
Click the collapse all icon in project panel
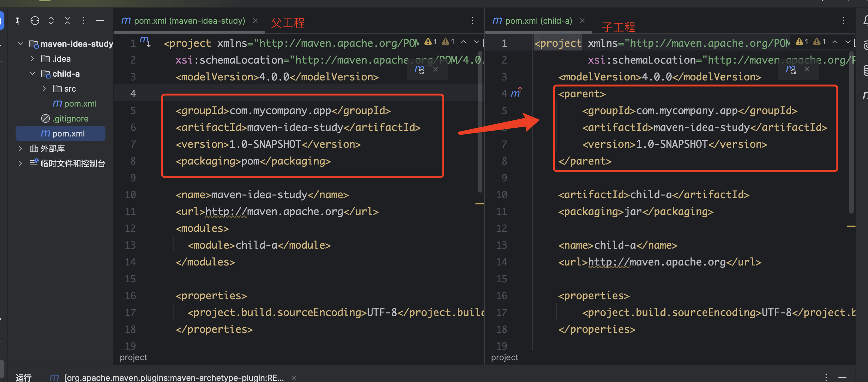coord(67,21)
